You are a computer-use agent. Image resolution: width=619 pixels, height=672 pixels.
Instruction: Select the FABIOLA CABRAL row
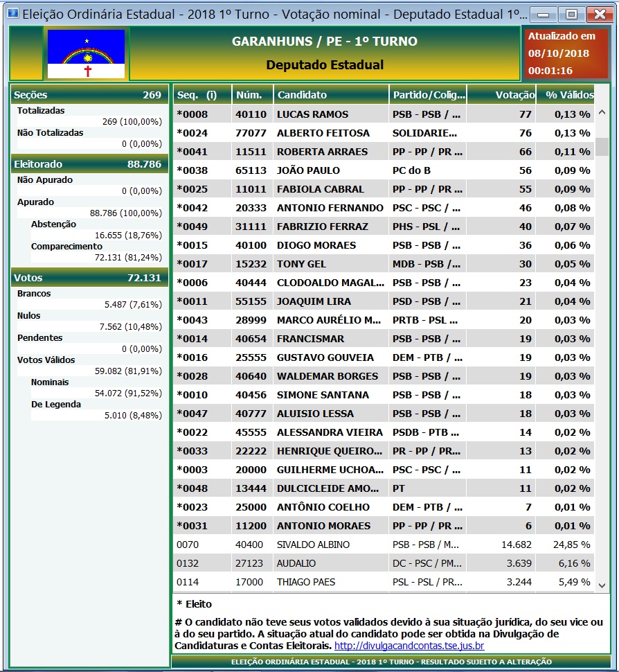pos(384,189)
